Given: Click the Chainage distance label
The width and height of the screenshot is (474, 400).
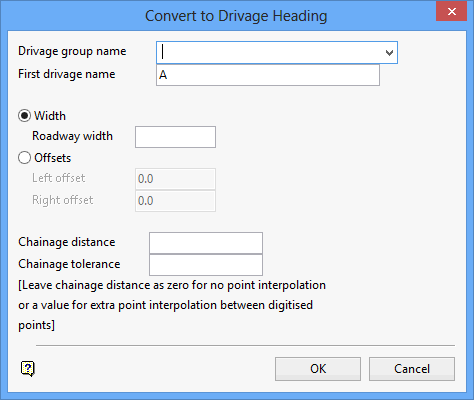Looking at the screenshot, I should tap(67, 242).
